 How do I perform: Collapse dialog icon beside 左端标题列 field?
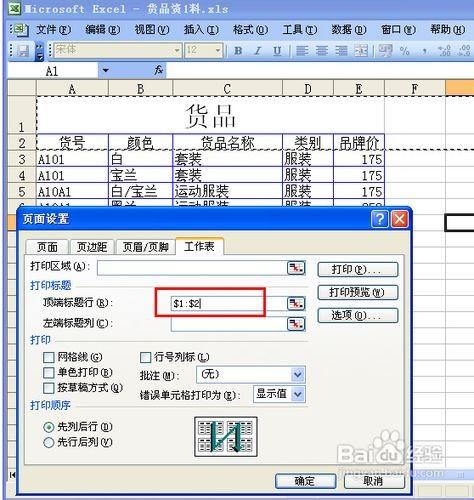coord(296,324)
